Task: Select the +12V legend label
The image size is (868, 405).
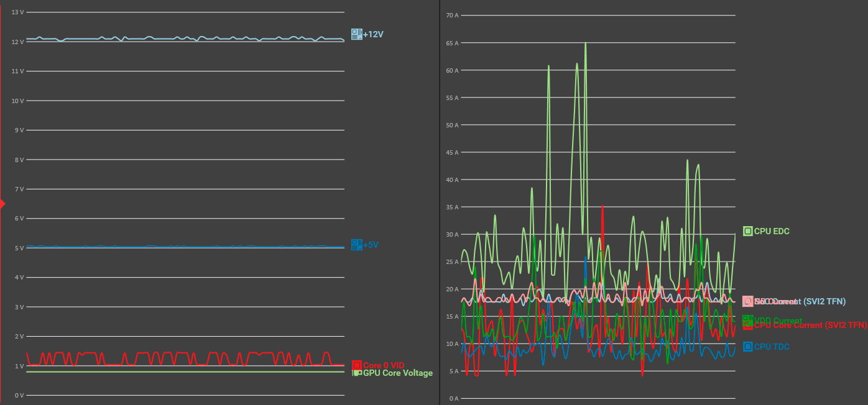Action: (373, 34)
